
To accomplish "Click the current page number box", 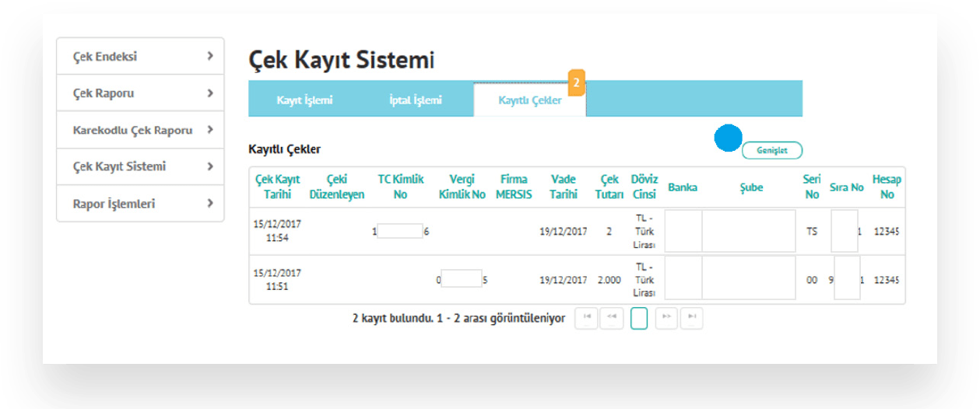I will point(638,319).
